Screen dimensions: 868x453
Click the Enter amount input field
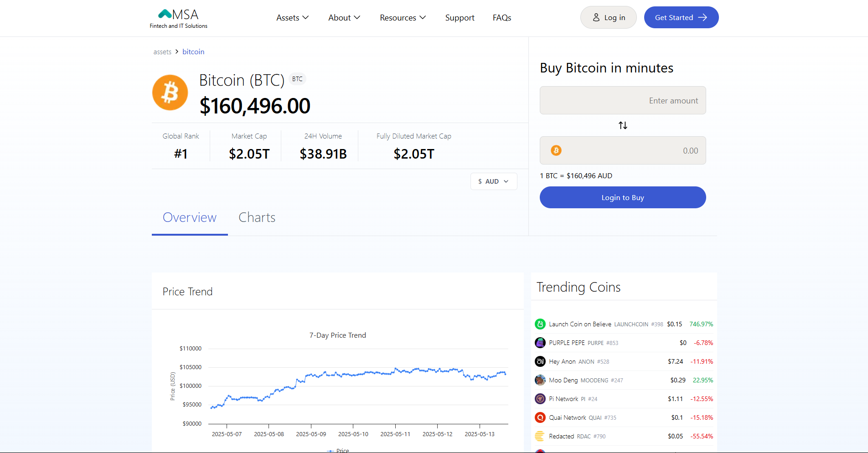pos(622,100)
